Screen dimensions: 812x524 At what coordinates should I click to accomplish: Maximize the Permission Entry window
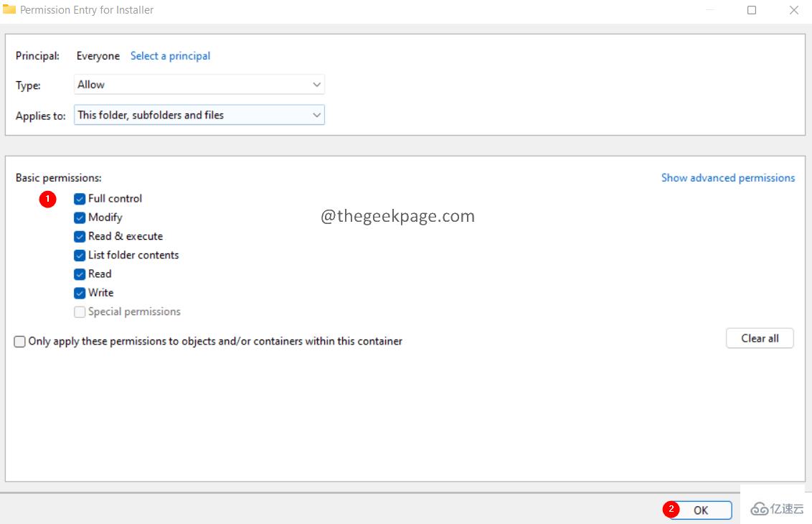(x=752, y=10)
